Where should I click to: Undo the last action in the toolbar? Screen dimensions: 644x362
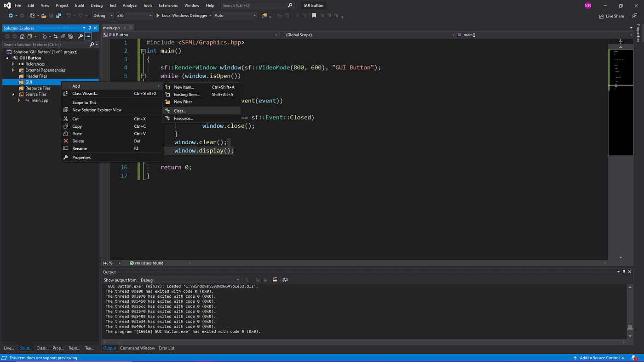[69, 16]
